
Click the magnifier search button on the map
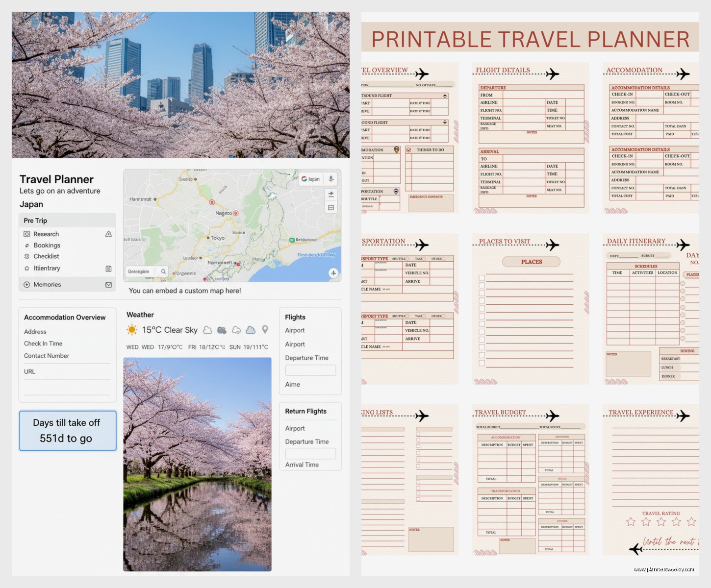pyautogui.click(x=163, y=271)
